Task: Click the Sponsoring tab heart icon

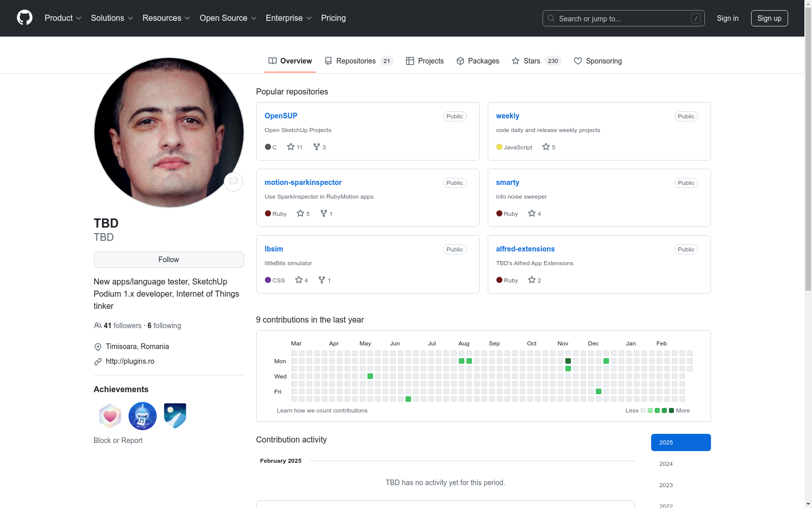Action: [578, 61]
